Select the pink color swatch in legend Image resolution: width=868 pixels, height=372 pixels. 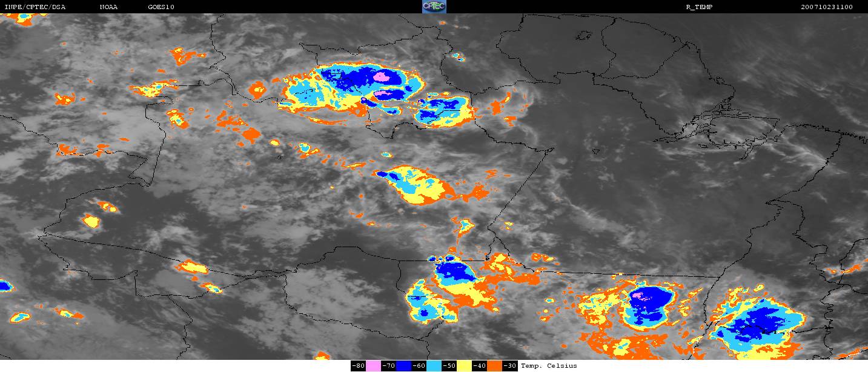pyautogui.click(x=373, y=366)
